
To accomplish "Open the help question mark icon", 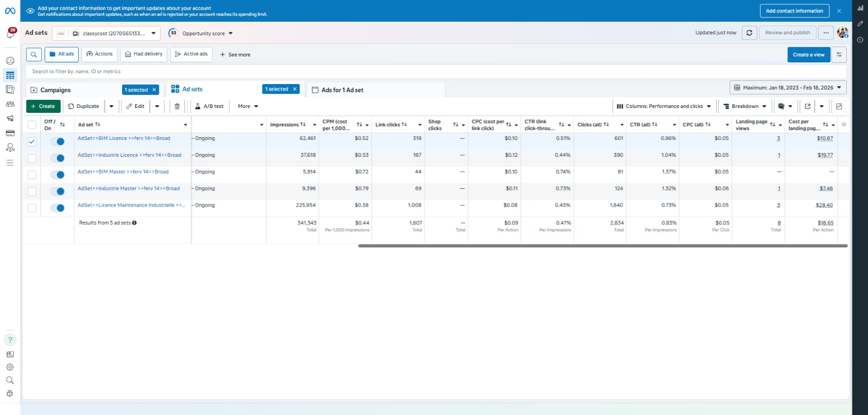I will tap(10, 340).
